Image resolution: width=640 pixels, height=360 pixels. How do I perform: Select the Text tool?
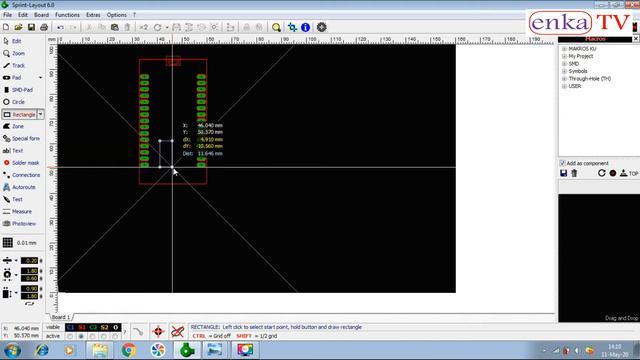13,151
